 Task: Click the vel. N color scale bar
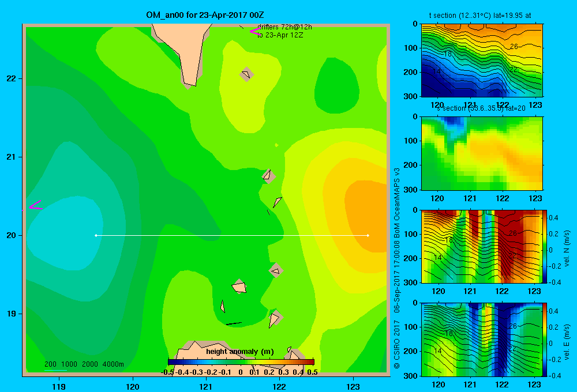click(x=545, y=246)
